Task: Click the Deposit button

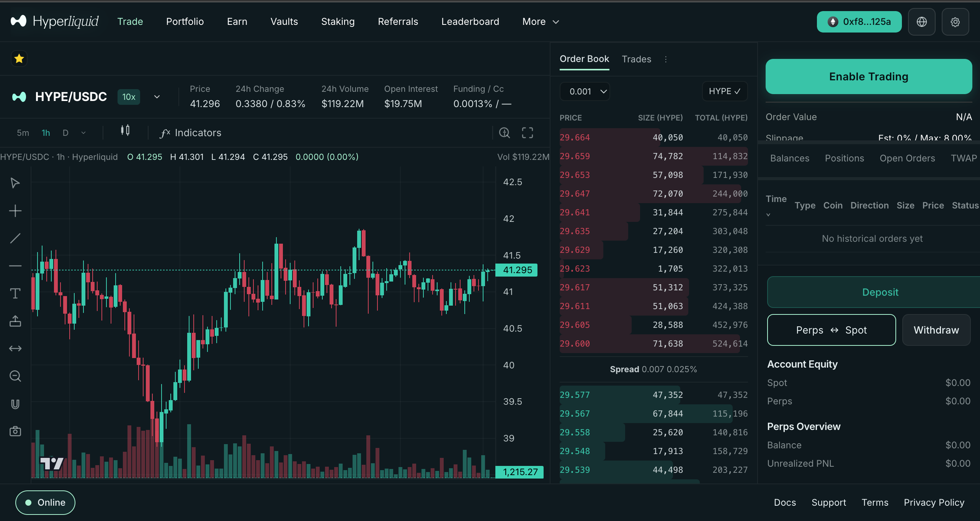Action: coord(880,292)
